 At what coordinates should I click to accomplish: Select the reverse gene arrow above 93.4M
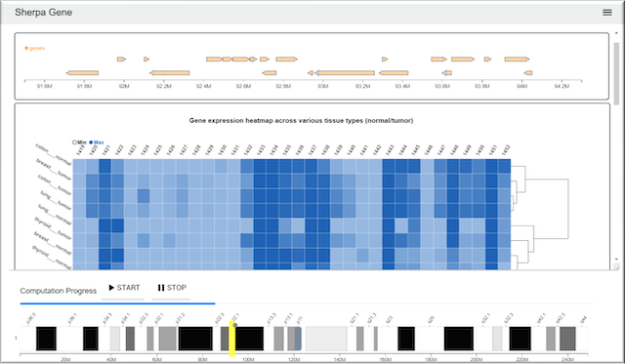coord(394,73)
